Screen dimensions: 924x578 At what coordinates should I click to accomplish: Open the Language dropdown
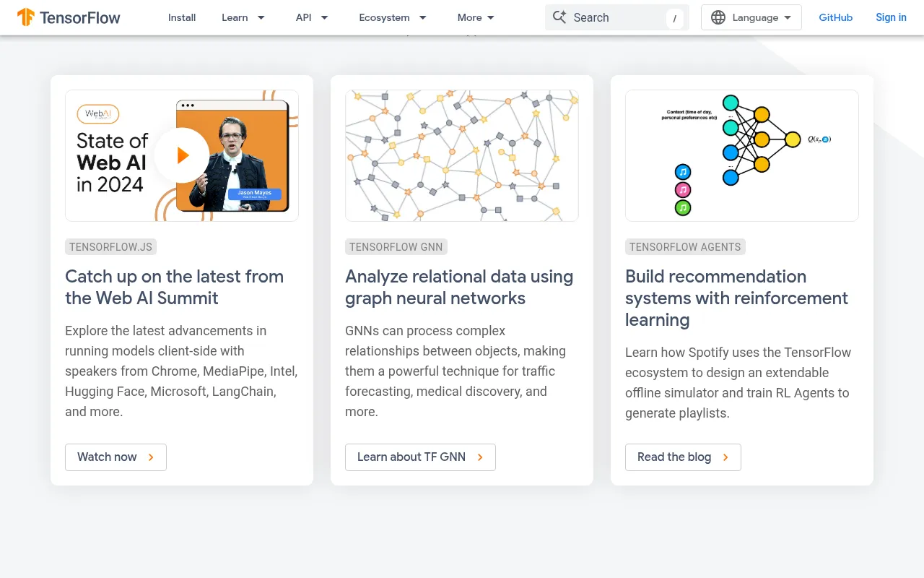click(751, 17)
